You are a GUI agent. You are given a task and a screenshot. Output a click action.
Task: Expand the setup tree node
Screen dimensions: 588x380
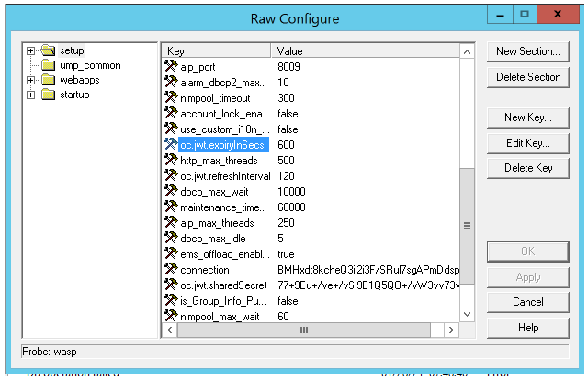pyautogui.click(x=31, y=50)
